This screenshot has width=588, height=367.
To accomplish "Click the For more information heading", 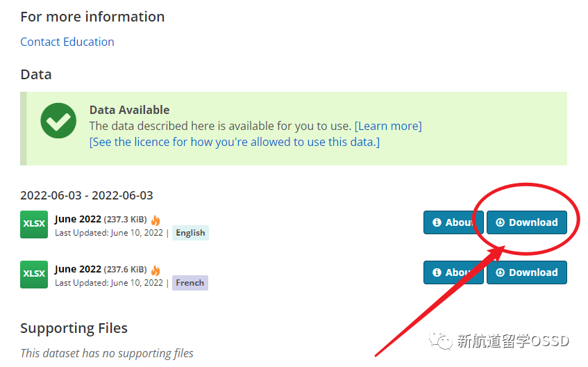I will [92, 17].
